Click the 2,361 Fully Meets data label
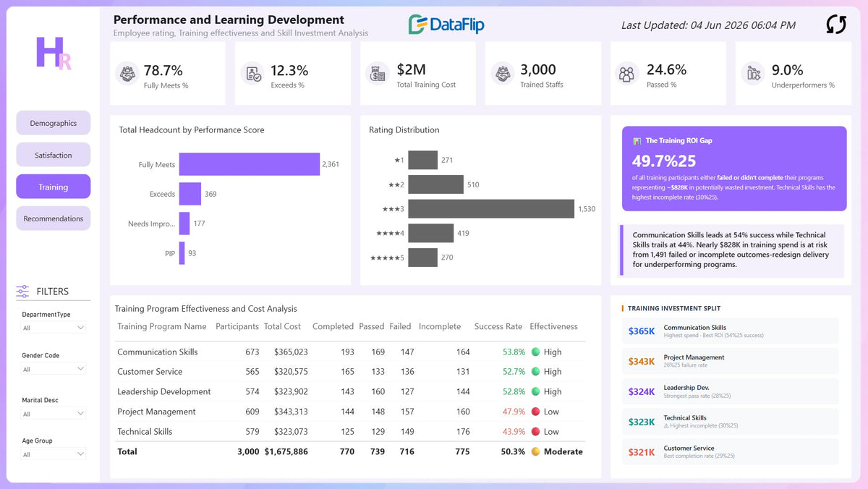Screen dimensions: 868x489 point(331,164)
